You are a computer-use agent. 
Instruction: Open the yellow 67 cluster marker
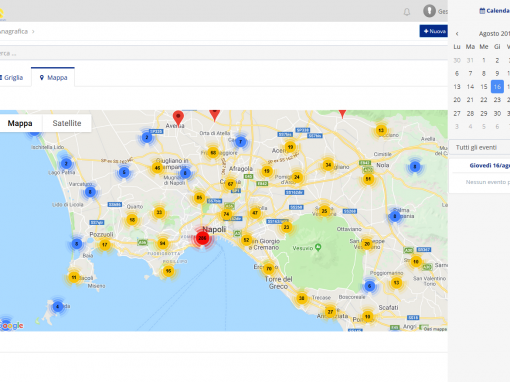coord(230,184)
